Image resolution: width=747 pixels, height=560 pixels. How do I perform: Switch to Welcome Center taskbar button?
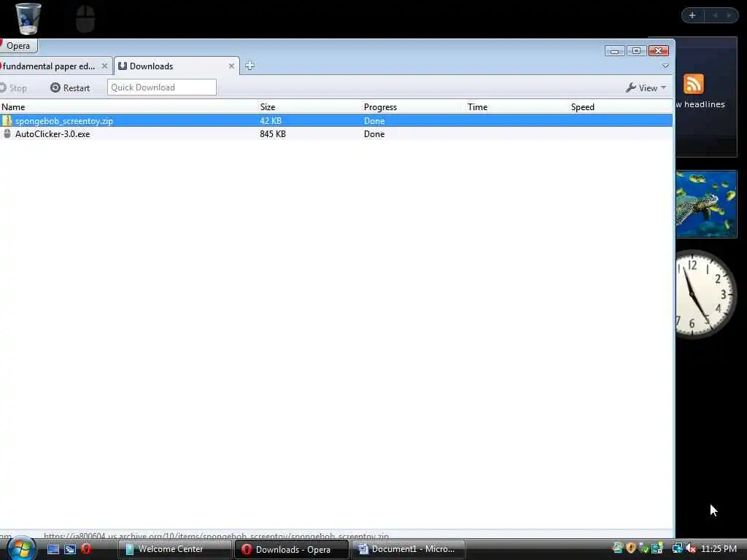pyautogui.click(x=174, y=549)
